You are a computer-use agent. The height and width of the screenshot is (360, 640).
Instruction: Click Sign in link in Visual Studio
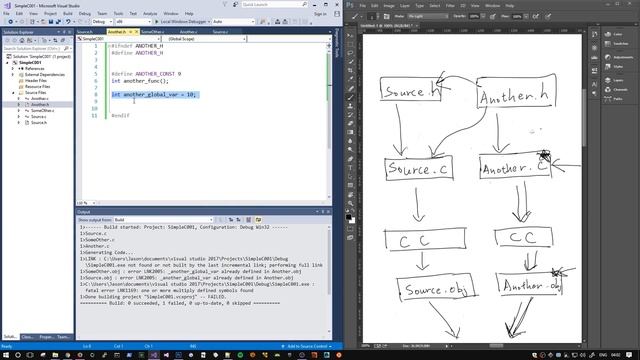pyautogui.click(x=320, y=13)
